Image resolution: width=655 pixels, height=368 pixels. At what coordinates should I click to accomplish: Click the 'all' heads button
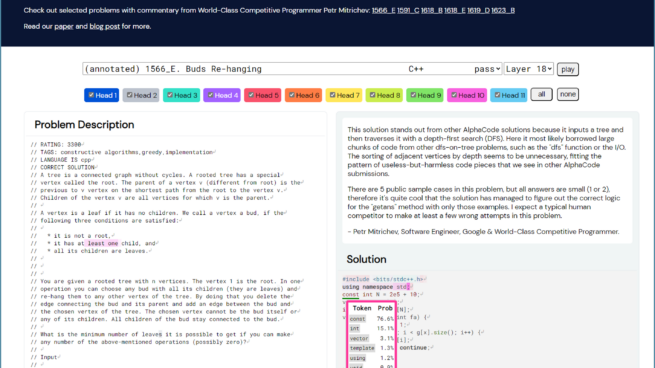click(x=541, y=94)
